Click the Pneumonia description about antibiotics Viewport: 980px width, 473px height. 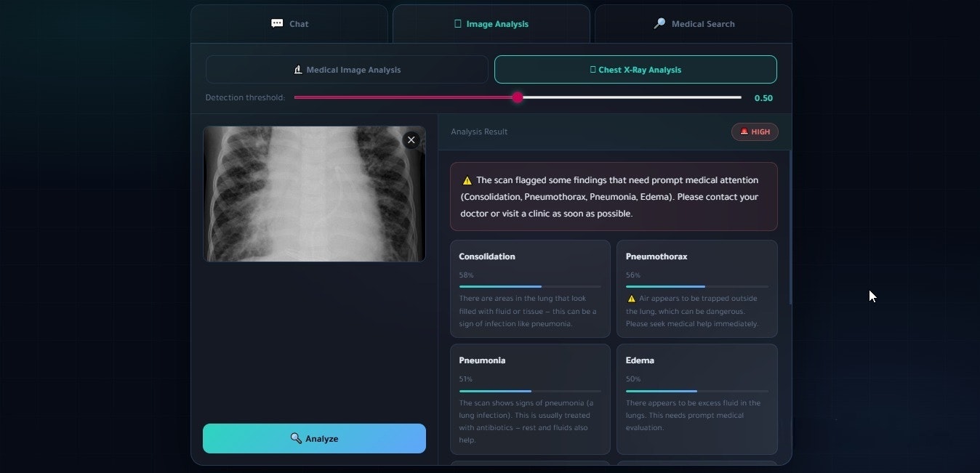[528, 421]
